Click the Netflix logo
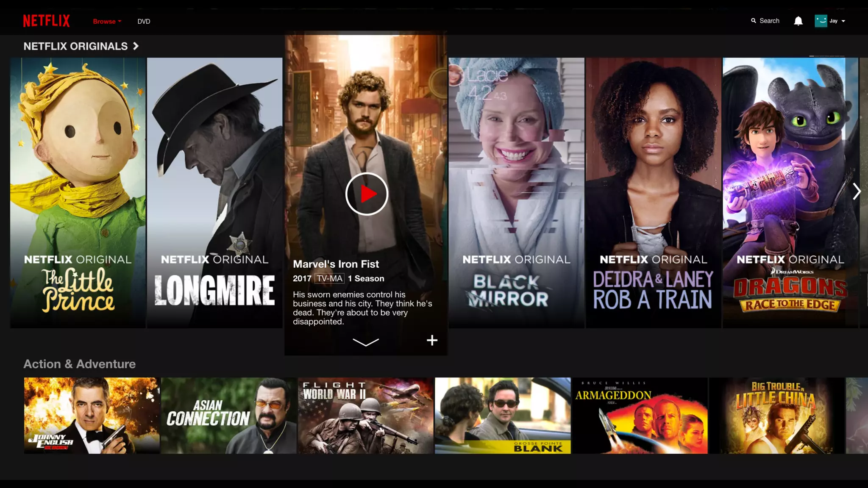 coord(46,21)
